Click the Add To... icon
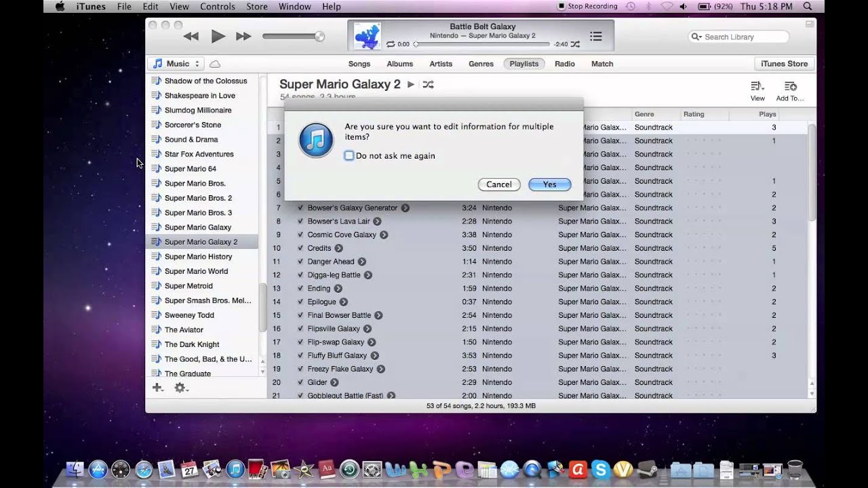The image size is (868, 488). pos(790,87)
